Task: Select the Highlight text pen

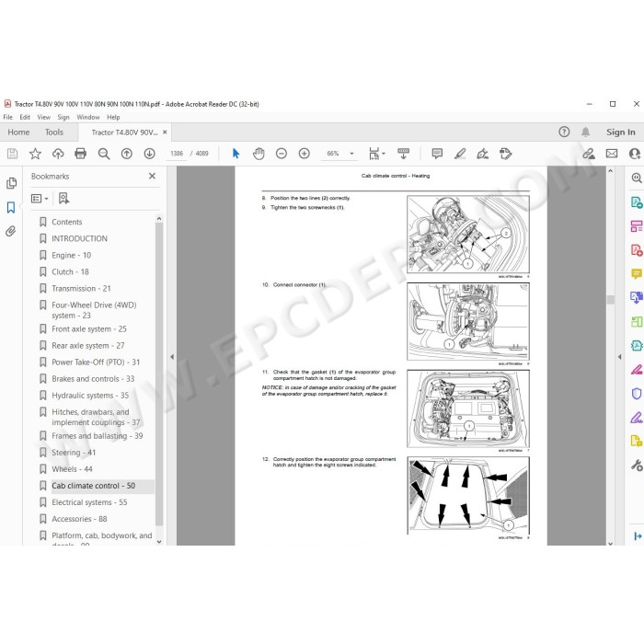Action: click(460, 154)
